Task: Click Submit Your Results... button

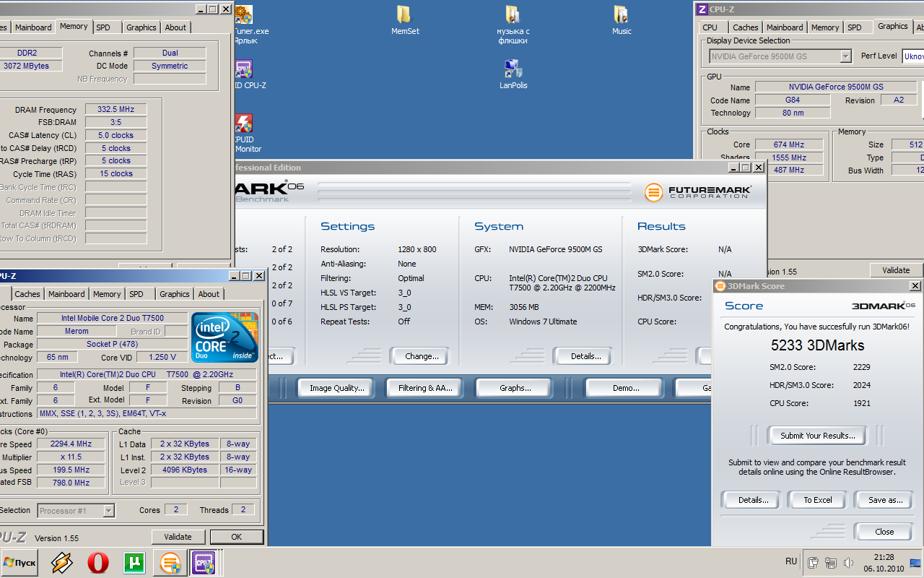Action: point(817,436)
